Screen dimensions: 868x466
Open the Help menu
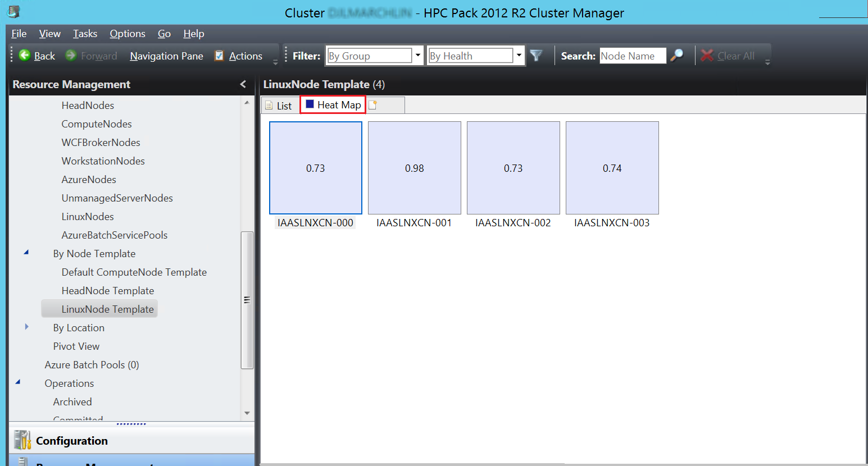click(194, 34)
